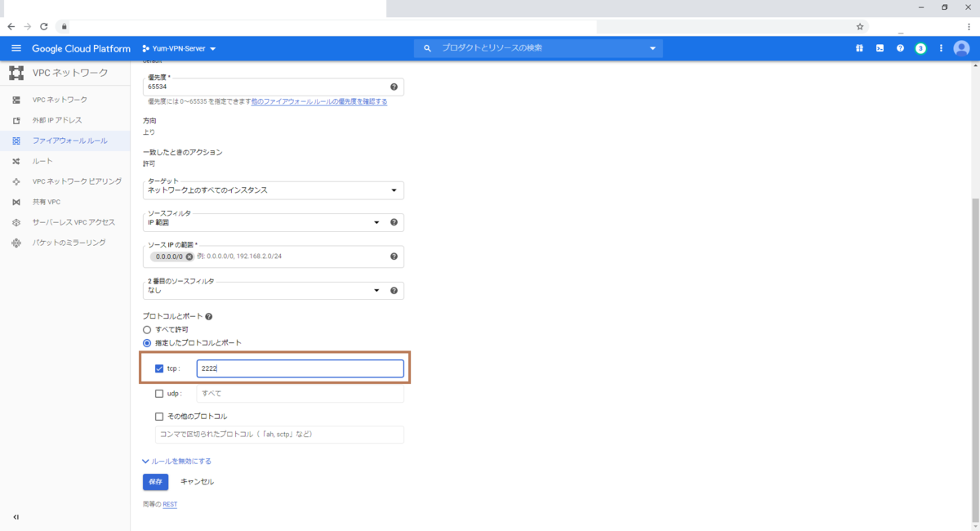Collapse the sidebar with bottom chevron icon
980x531 pixels.
16,517
